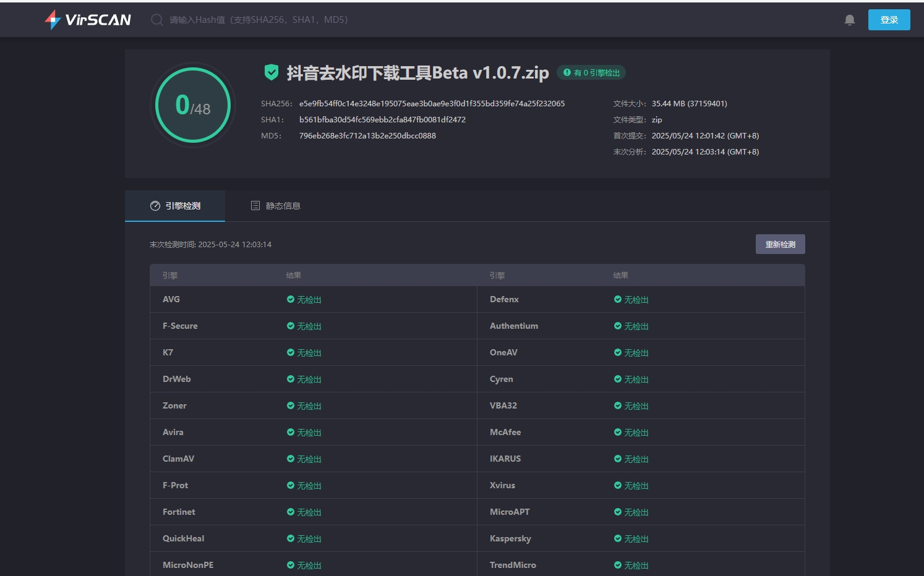
Task: Select the Zoner engine name
Action: point(174,405)
